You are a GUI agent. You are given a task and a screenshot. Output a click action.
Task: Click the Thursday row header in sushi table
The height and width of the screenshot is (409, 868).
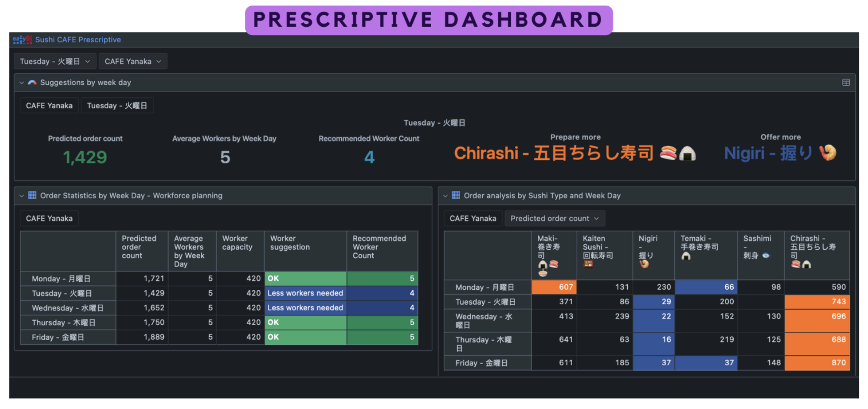coord(488,343)
